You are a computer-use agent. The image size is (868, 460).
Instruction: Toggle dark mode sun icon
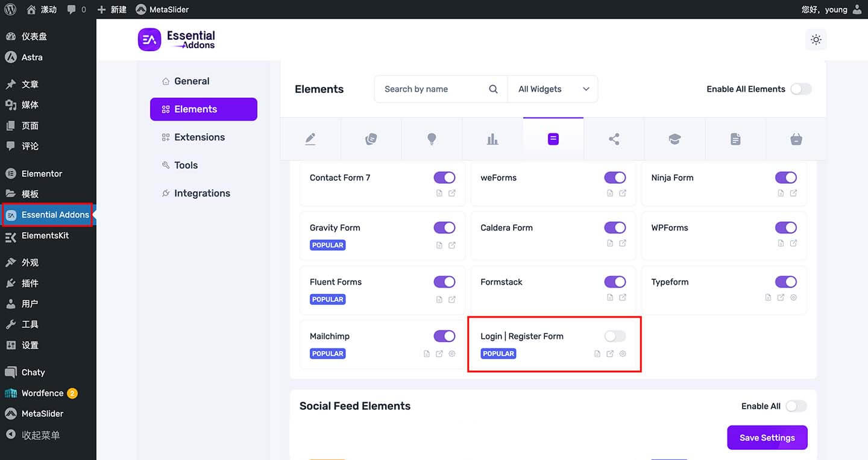(816, 40)
